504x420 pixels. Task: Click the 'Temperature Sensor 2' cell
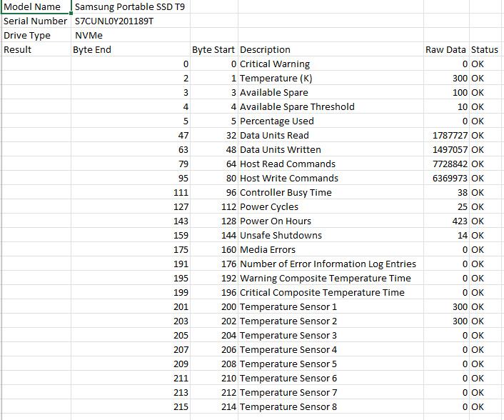click(331, 321)
